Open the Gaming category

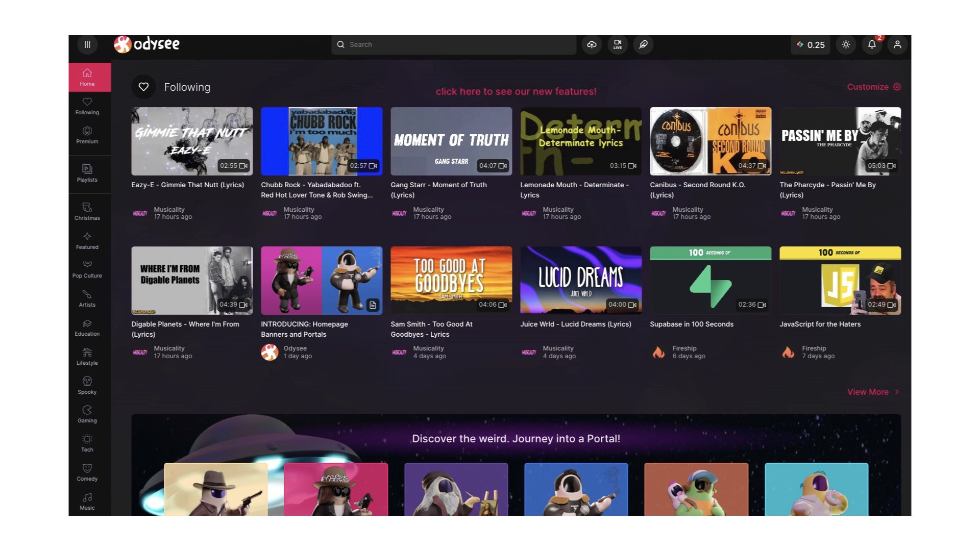coord(87,414)
